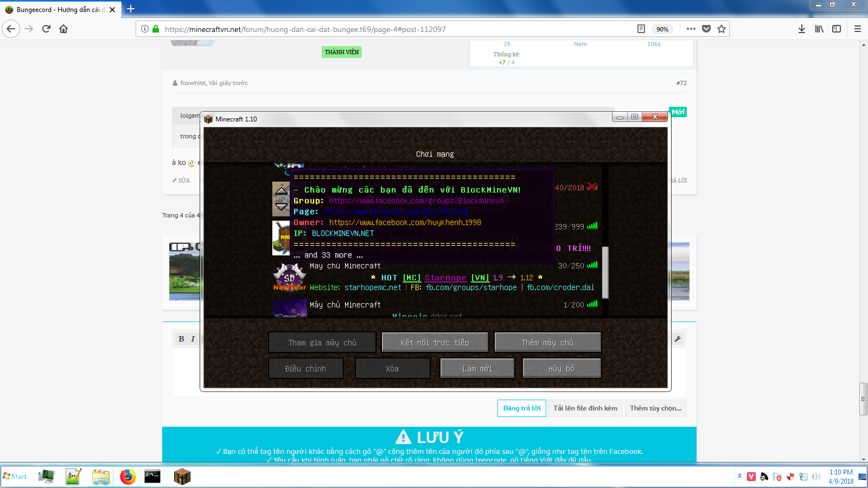The image size is (868, 488).
Task: Click the SỬA edit link
Action: tap(182, 181)
